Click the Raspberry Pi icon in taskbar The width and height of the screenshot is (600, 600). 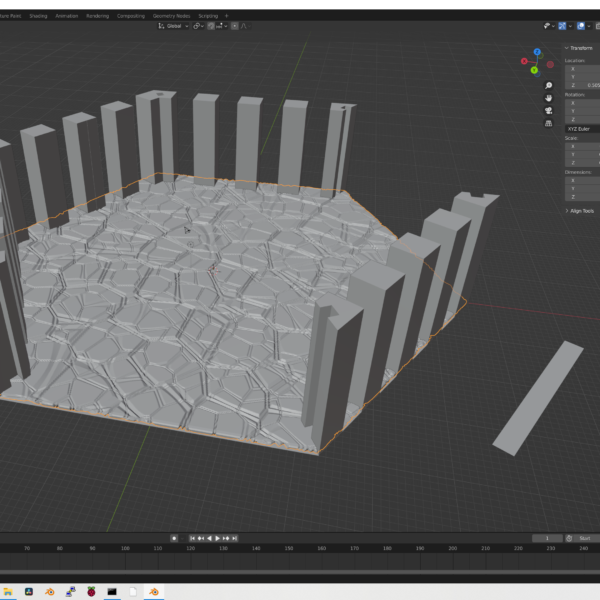[x=91, y=591]
